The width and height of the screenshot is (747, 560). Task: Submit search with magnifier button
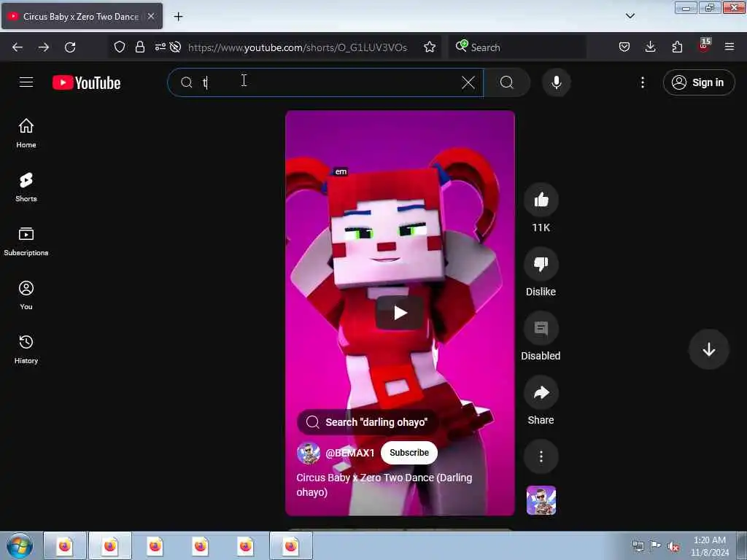click(507, 82)
